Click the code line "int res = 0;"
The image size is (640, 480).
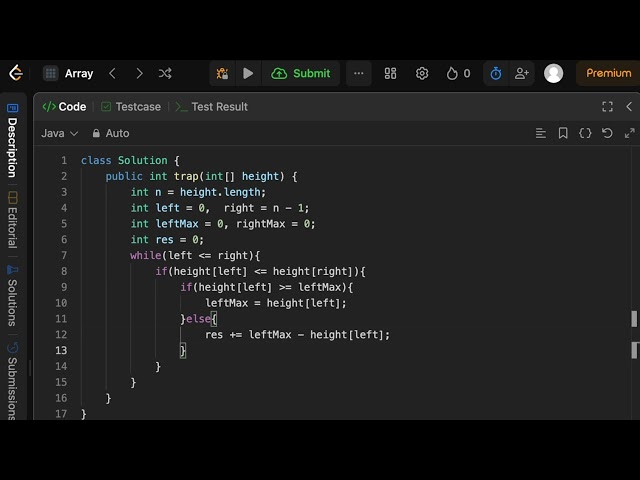tap(167, 240)
